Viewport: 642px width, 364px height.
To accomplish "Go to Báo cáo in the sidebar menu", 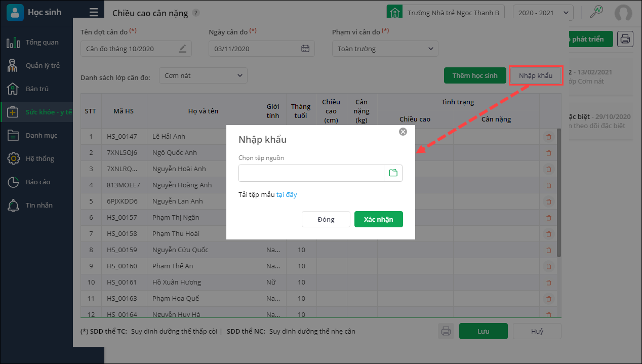I will click(38, 182).
